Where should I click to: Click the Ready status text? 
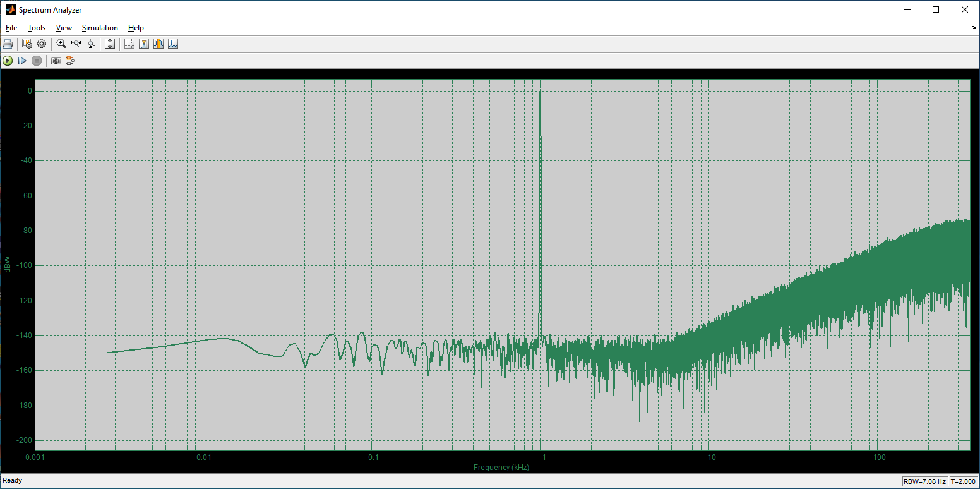(x=13, y=481)
